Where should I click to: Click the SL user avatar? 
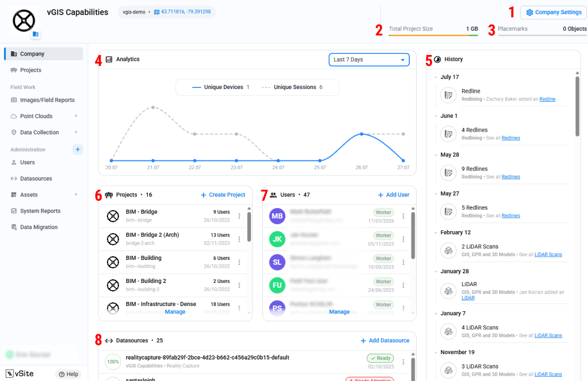[x=277, y=262]
